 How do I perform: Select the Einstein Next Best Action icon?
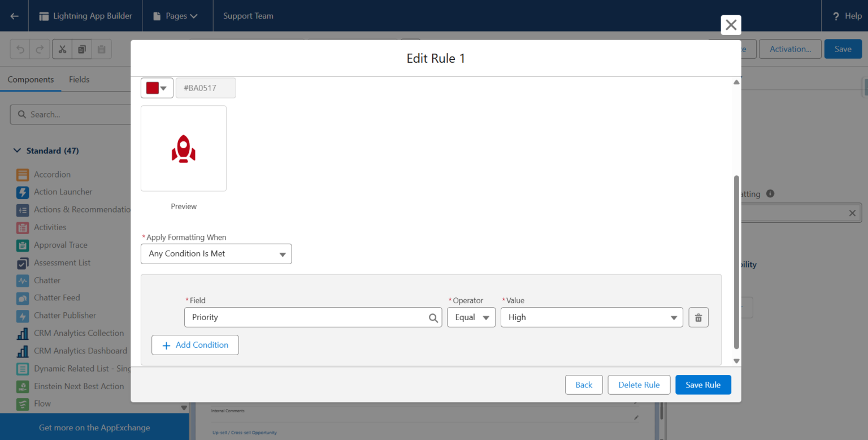point(23,386)
